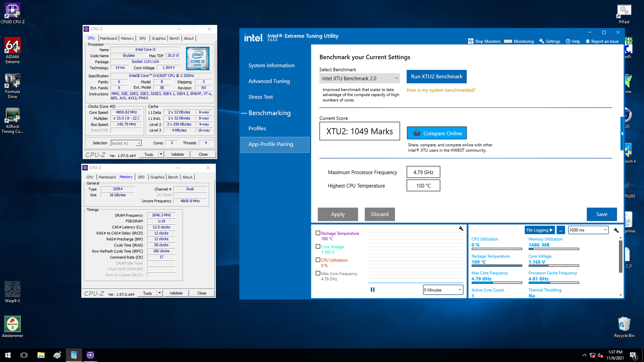
Task: Click the Stop Monitors icon in XTU
Action: point(471,41)
